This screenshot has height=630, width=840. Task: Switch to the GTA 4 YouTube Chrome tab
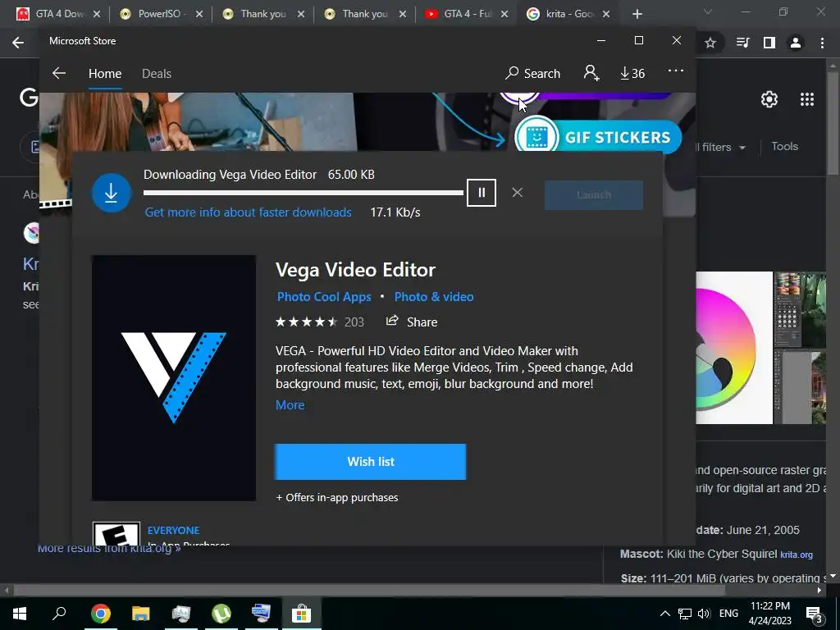(467, 14)
